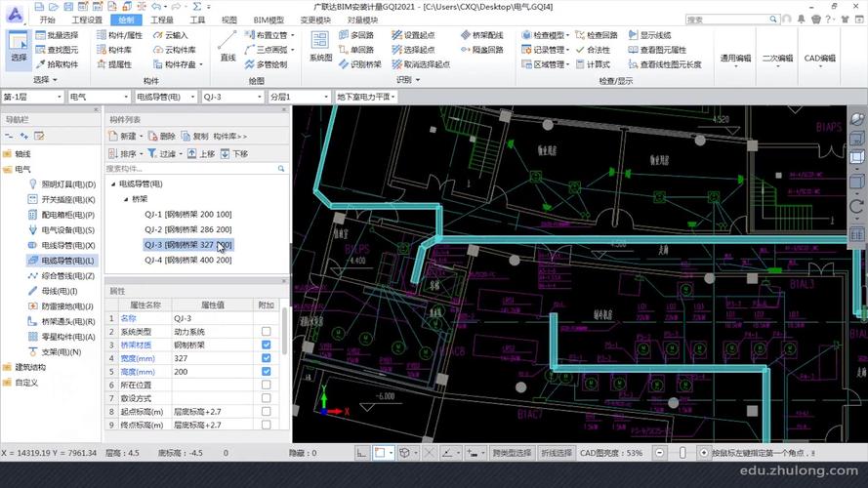Open the 开始 ribbon tab
868x488 pixels.
[x=48, y=20]
